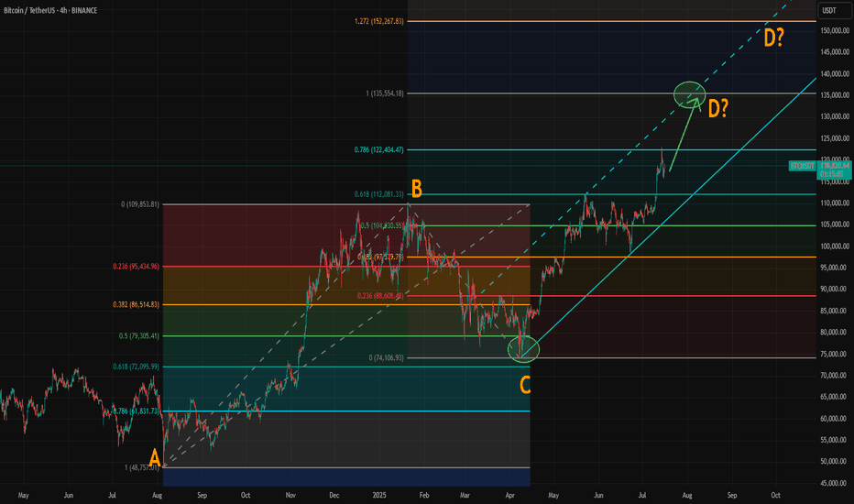Click 145,000.00 on the price axis
The image size is (854, 504).
click(835, 52)
